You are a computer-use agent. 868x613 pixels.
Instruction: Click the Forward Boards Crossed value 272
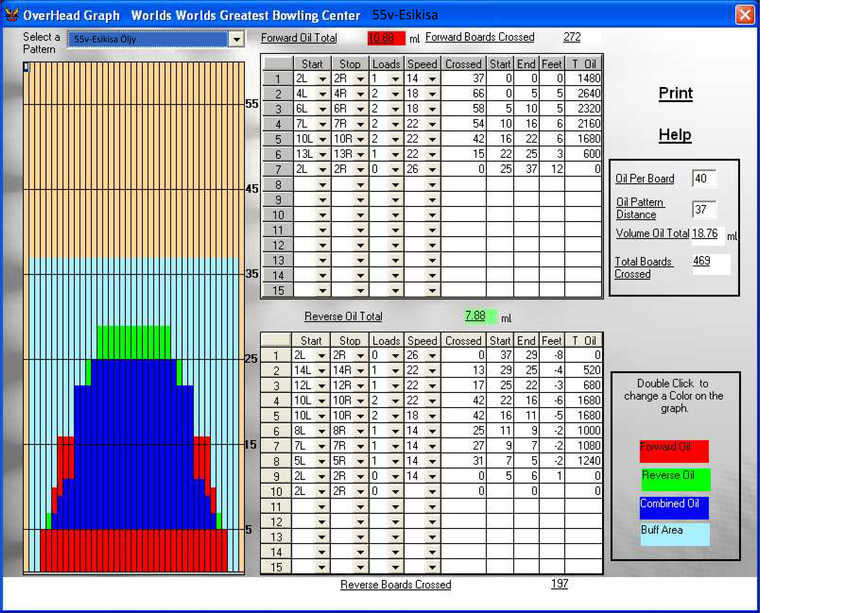[572, 37]
